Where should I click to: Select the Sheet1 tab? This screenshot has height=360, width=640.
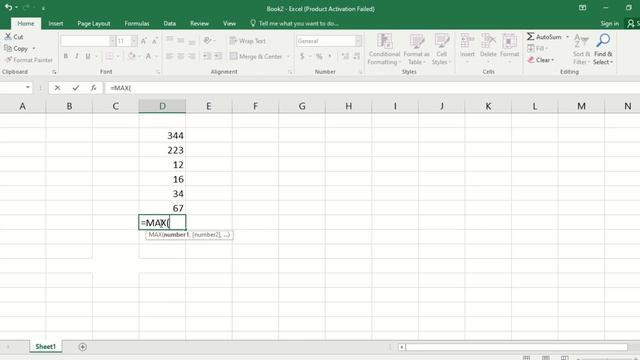click(x=45, y=347)
